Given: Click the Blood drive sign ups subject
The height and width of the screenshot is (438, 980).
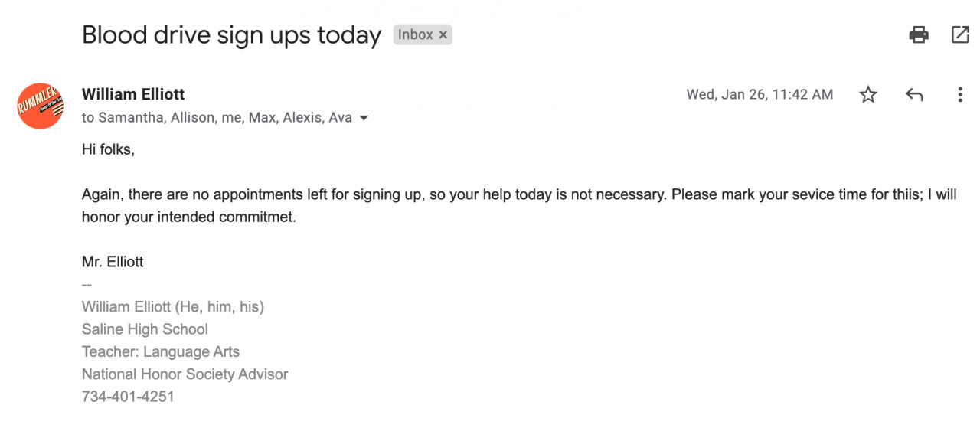Looking at the screenshot, I should 231,35.
